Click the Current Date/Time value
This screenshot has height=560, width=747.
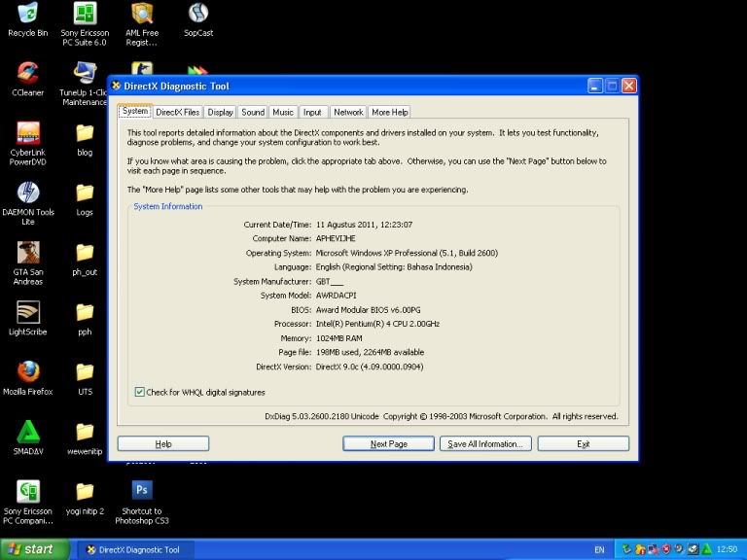click(x=365, y=225)
